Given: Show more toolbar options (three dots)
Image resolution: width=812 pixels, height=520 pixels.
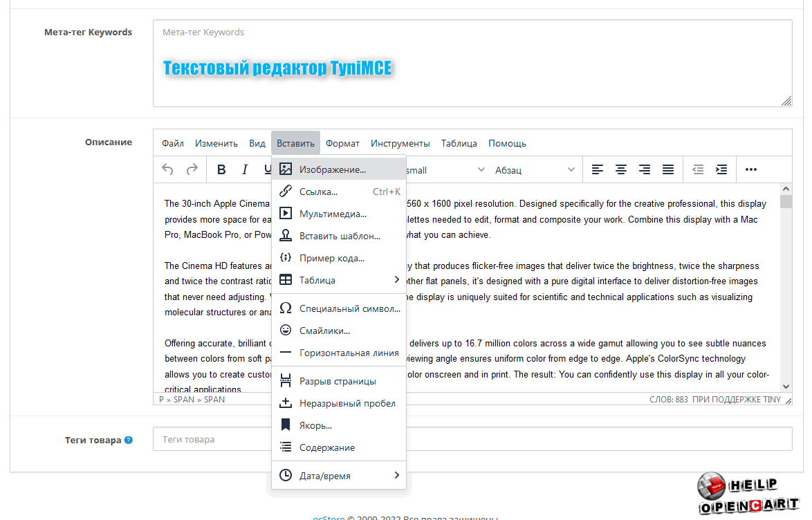Looking at the screenshot, I should click(x=751, y=169).
